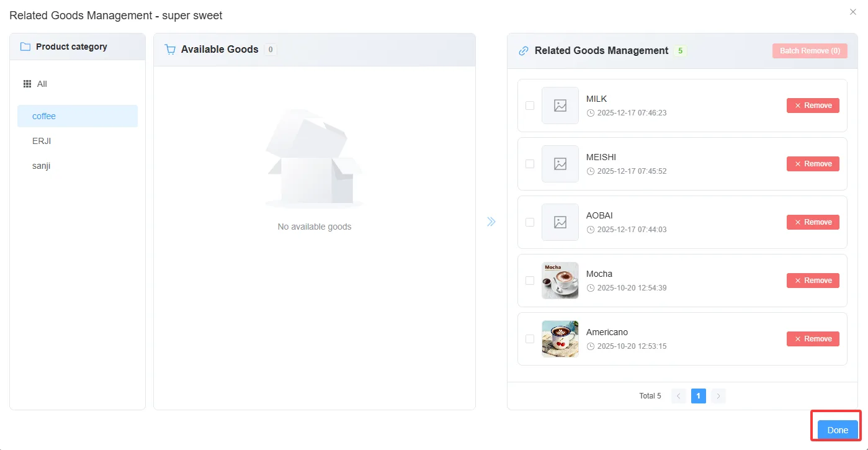Viewport: 868px width, 450px height.
Task: Click the MILK product name
Action: (597, 99)
